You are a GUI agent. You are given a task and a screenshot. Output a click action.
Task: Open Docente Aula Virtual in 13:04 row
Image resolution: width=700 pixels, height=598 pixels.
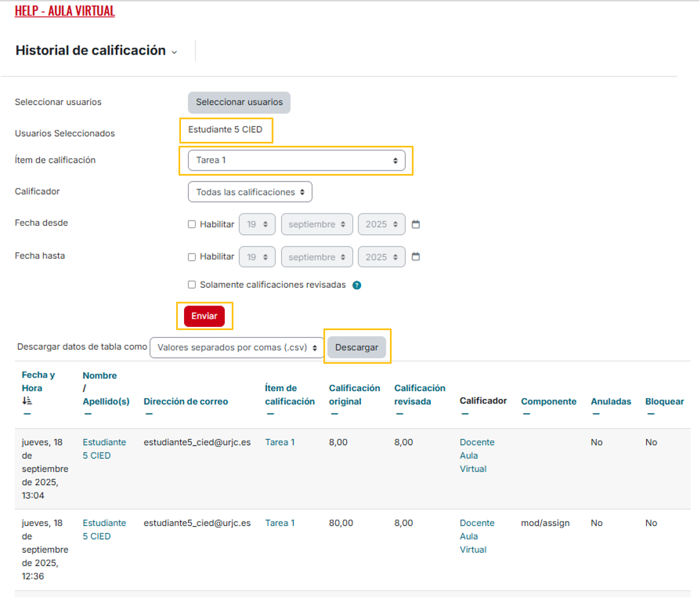click(x=477, y=455)
